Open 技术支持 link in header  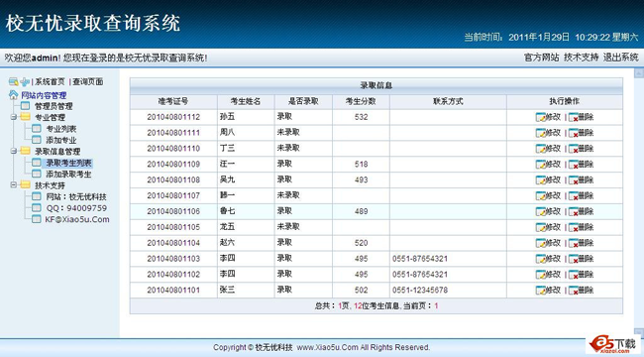pyautogui.click(x=582, y=58)
